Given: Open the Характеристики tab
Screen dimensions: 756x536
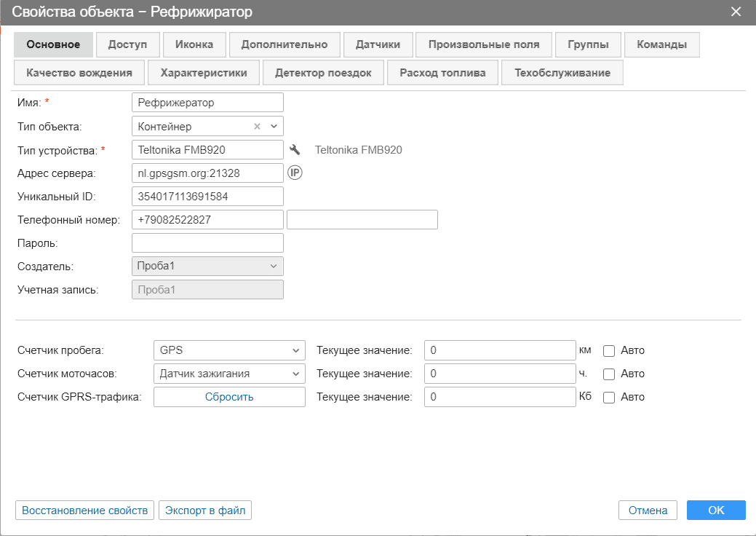Looking at the screenshot, I should coord(204,72).
